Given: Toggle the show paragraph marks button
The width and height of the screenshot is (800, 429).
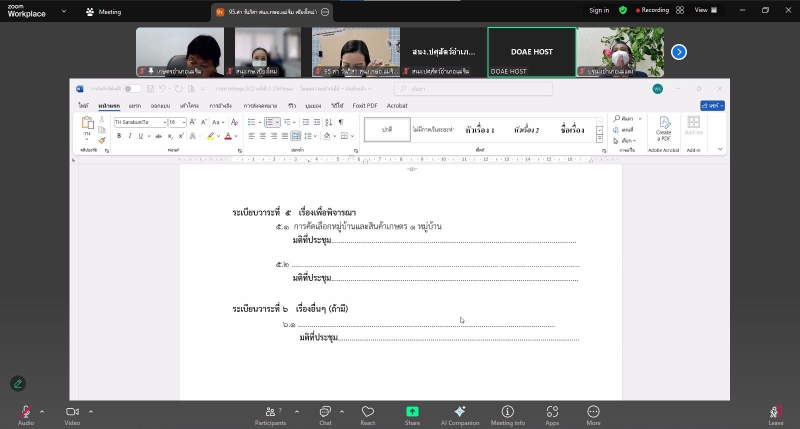Looking at the screenshot, I should pyautogui.click(x=340, y=122).
